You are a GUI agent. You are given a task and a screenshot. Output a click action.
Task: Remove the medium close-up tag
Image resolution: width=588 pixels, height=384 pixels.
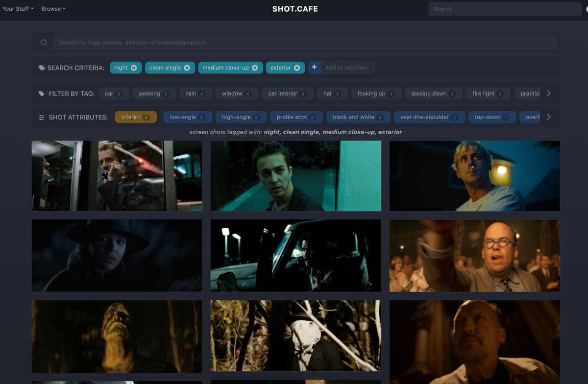click(255, 68)
